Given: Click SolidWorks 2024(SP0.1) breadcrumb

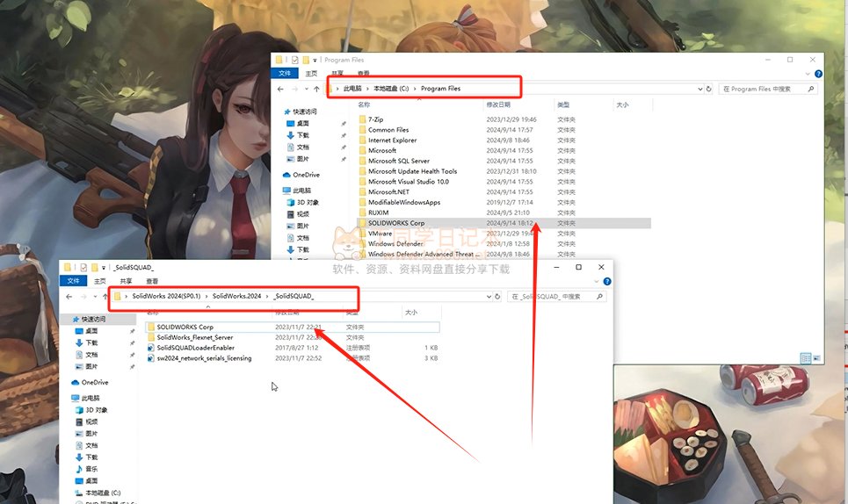Looking at the screenshot, I should (166, 296).
